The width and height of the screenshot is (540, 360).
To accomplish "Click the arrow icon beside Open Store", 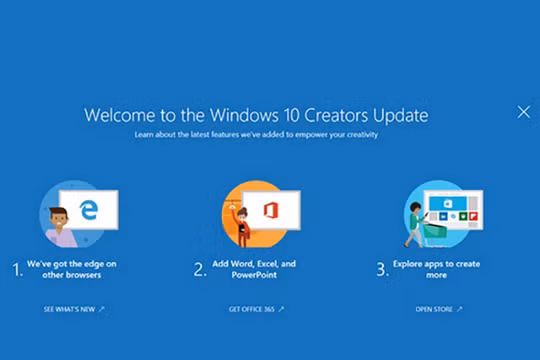I will 459,309.
